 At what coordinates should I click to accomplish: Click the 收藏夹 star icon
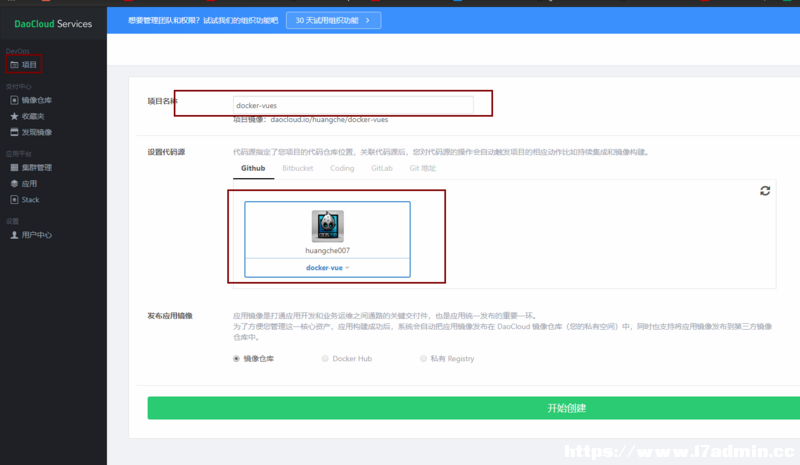click(x=14, y=116)
